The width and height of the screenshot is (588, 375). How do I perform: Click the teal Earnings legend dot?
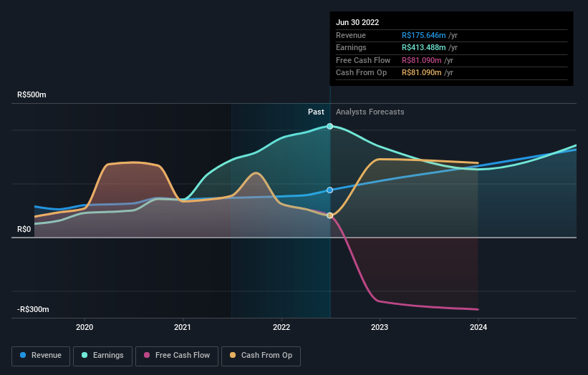tap(85, 355)
